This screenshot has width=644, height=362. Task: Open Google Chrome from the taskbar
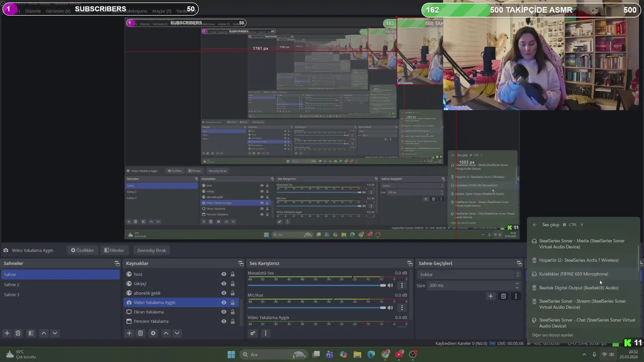pyautogui.click(x=385, y=354)
